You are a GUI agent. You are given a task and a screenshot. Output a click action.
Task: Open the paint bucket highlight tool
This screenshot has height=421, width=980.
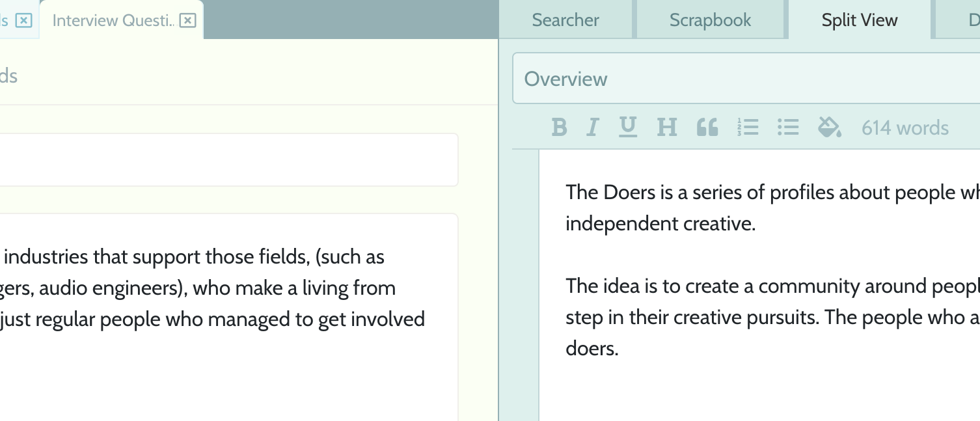click(829, 128)
